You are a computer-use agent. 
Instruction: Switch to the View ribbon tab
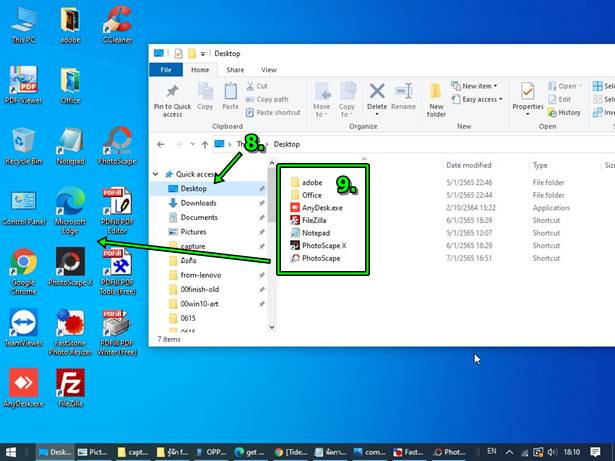269,70
